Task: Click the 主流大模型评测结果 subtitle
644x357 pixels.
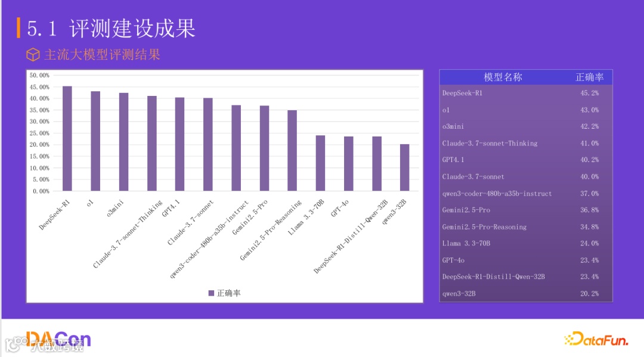Action: coord(103,55)
